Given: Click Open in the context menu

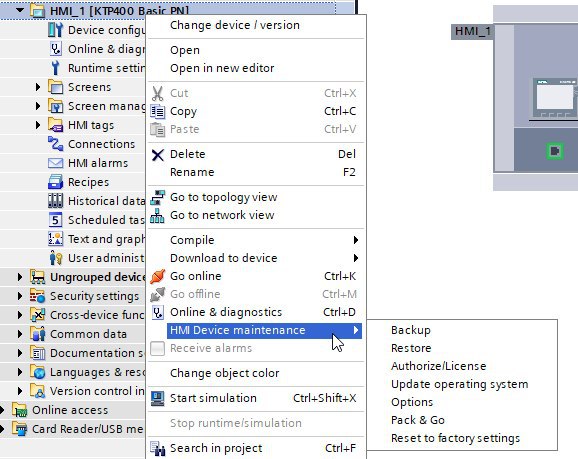Looking at the screenshot, I should [x=185, y=50].
